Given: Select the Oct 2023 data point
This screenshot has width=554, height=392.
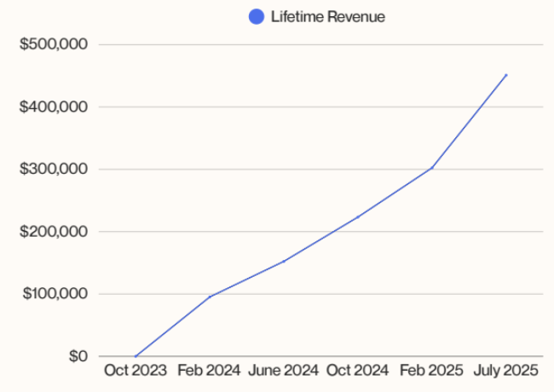Looking at the screenshot, I should coord(136,356).
